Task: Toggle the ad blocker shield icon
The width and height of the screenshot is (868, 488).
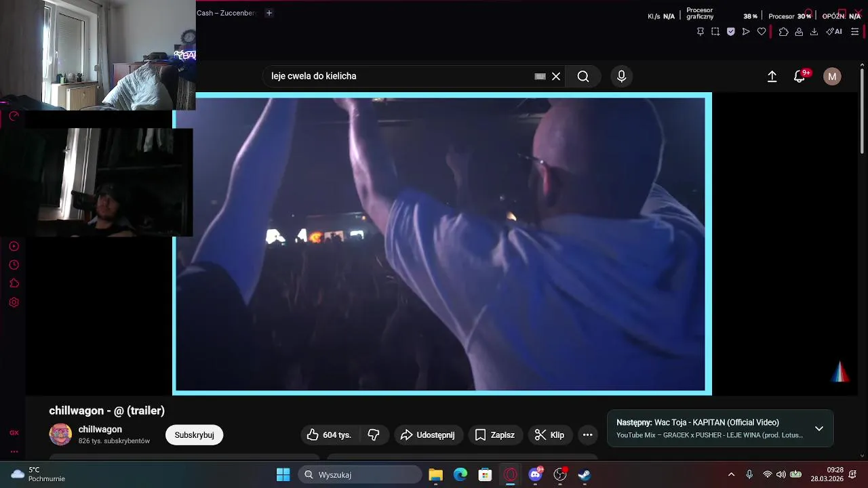Action: pyautogui.click(x=731, y=32)
